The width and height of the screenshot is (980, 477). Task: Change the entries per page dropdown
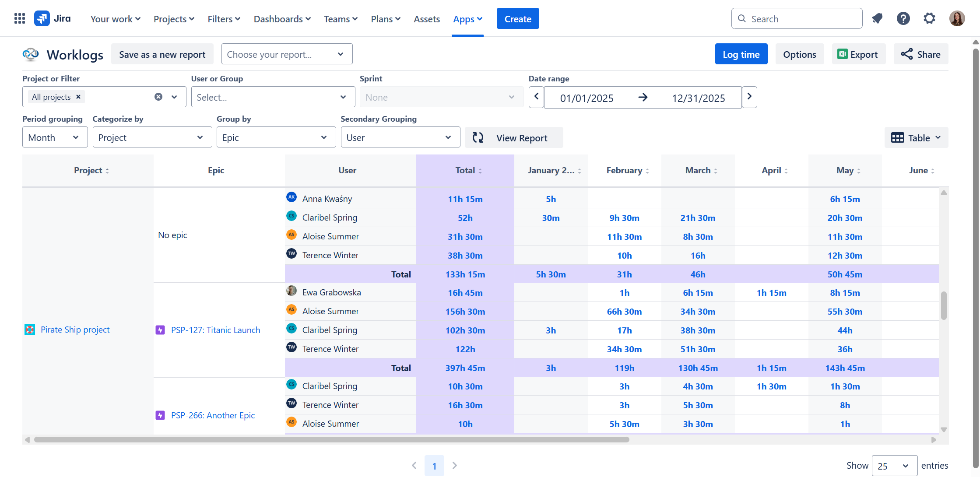[x=894, y=466]
